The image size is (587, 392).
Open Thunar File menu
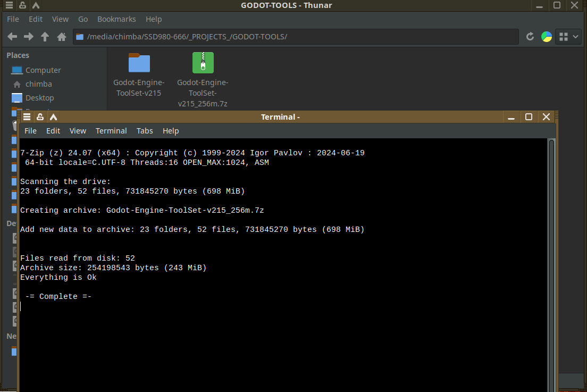point(13,19)
